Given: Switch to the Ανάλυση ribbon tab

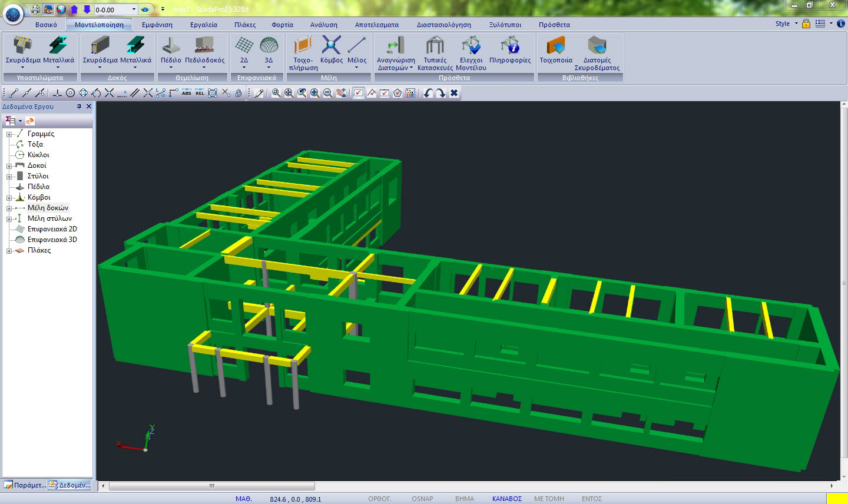Looking at the screenshot, I should [x=324, y=25].
